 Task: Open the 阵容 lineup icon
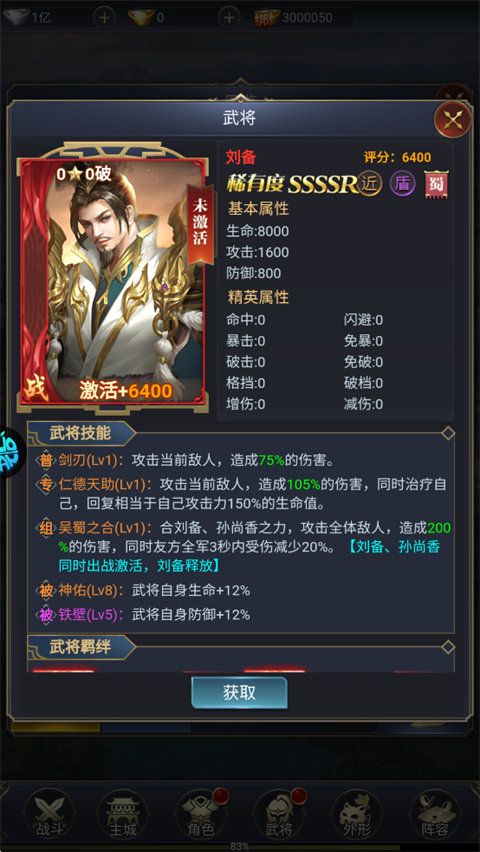click(435, 814)
